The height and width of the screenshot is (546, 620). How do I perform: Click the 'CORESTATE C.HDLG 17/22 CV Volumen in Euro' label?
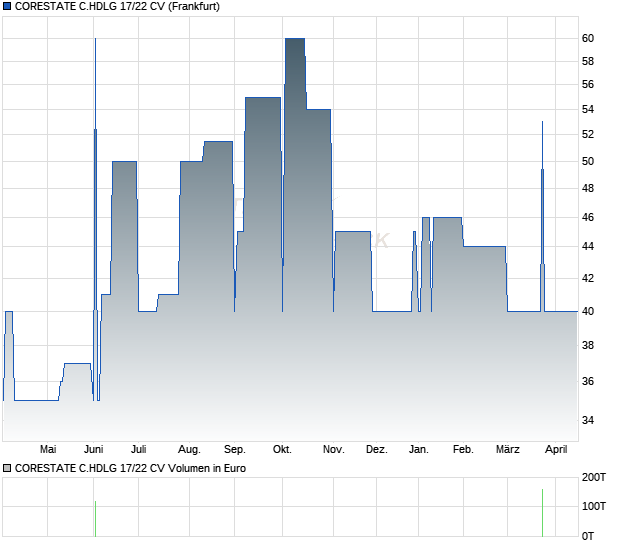[130, 469]
